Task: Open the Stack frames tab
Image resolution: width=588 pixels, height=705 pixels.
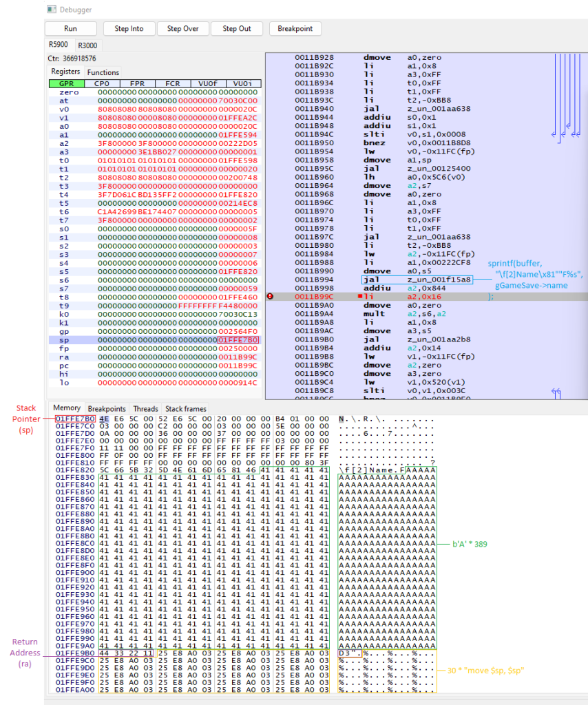Action: (x=186, y=408)
